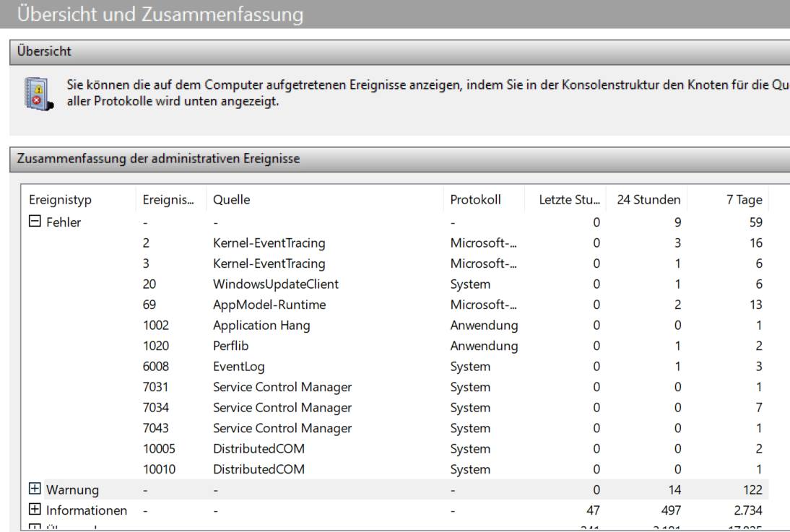The image size is (790, 532).
Task: Expand the Informationen event group
Action: pyautogui.click(x=35, y=510)
